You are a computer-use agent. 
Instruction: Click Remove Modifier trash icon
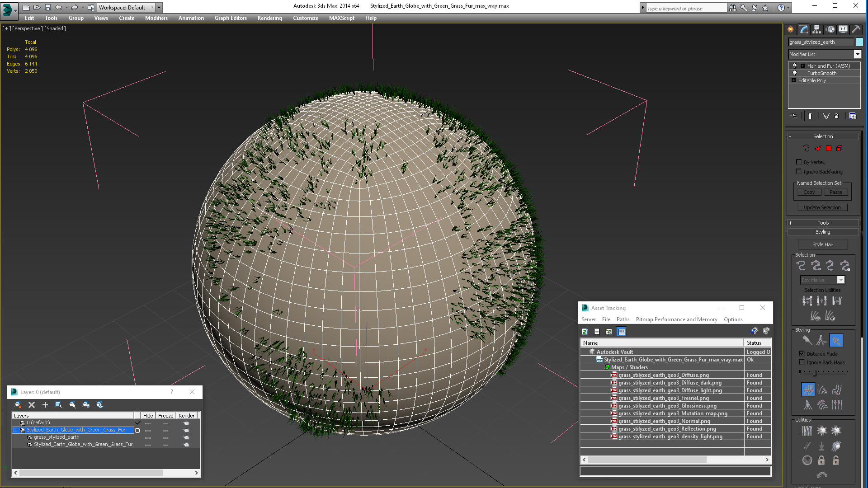pos(837,116)
